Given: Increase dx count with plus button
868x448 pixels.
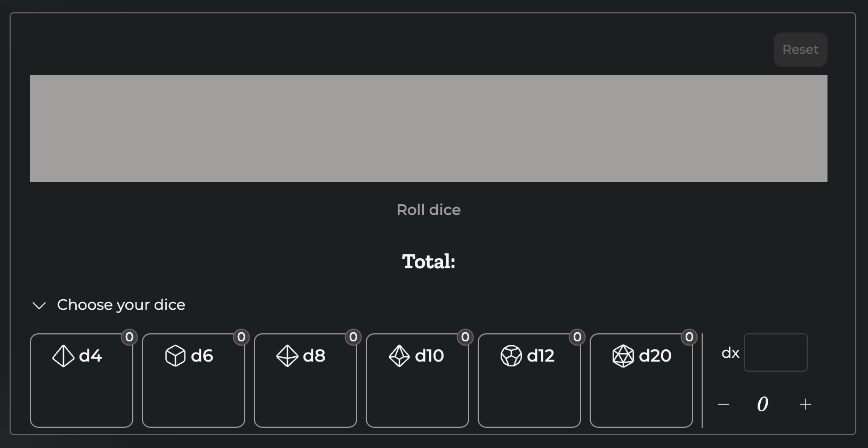Looking at the screenshot, I should pos(806,404).
